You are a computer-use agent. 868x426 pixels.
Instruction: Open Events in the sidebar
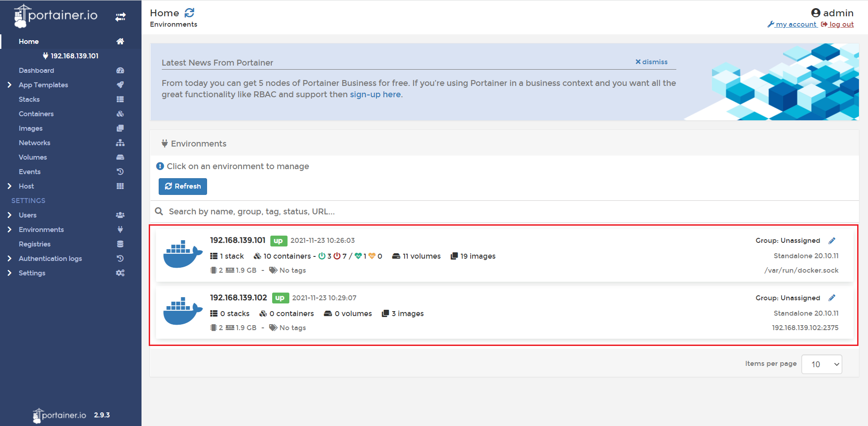click(x=30, y=172)
